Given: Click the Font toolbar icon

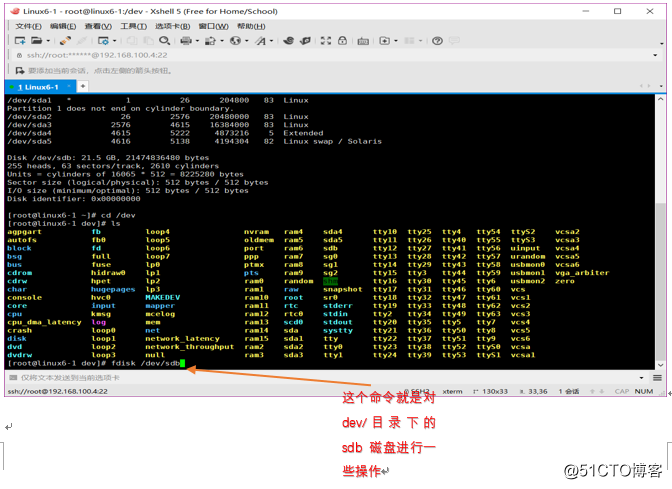Looking at the screenshot, I should pos(260,41).
